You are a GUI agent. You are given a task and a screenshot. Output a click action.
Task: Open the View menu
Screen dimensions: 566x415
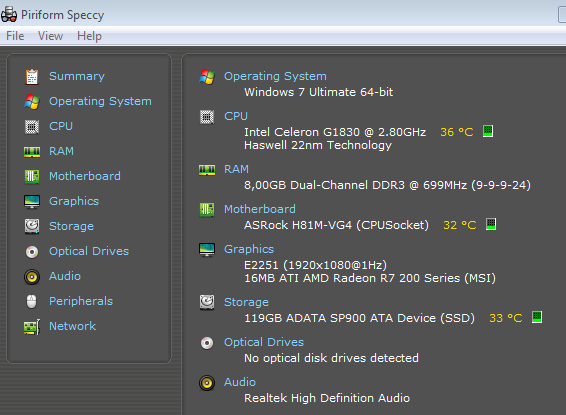(50, 36)
